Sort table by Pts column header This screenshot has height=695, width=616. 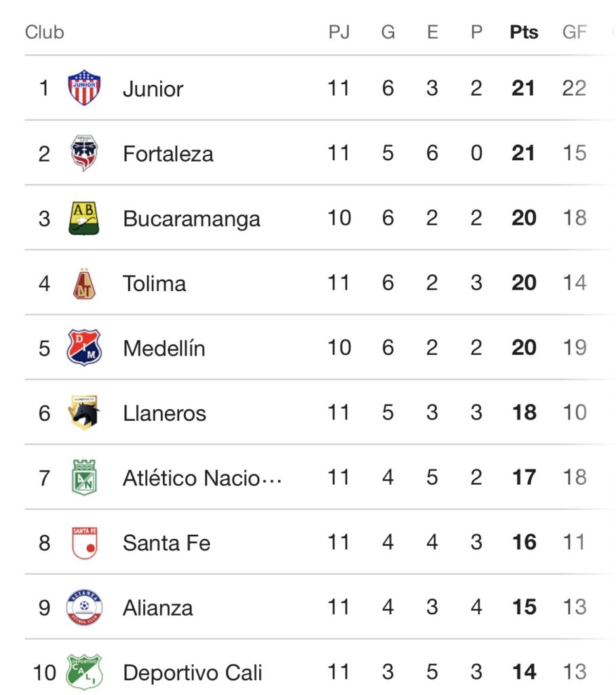coord(524,32)
